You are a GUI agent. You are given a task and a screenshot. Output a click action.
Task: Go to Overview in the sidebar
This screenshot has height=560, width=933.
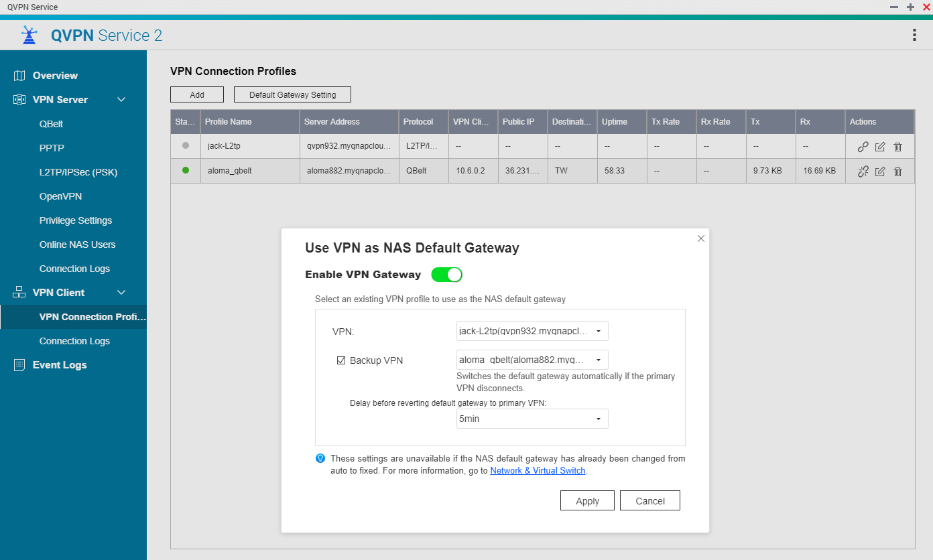(55, 76)
